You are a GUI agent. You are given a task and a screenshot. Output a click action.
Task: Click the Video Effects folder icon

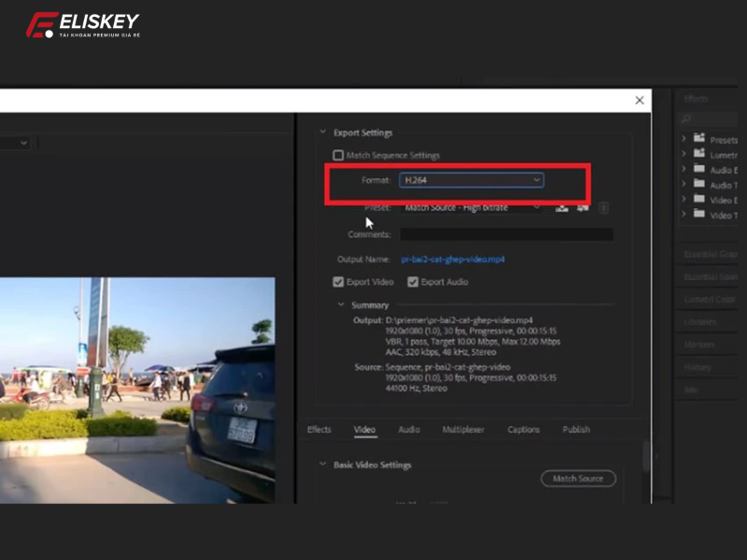click(x=698, y=199)
